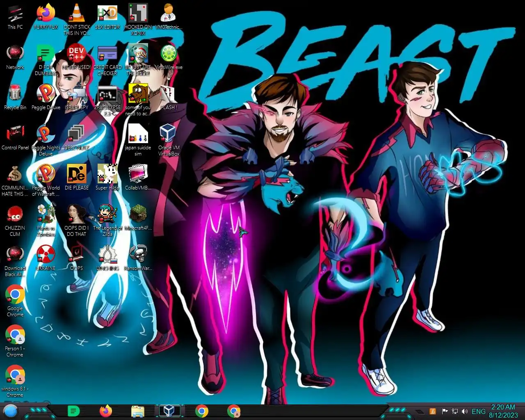This screenshot has height=420, width=525.
Task: Open the OOPS DID I DO THAT shortcut
Action: 77,221
